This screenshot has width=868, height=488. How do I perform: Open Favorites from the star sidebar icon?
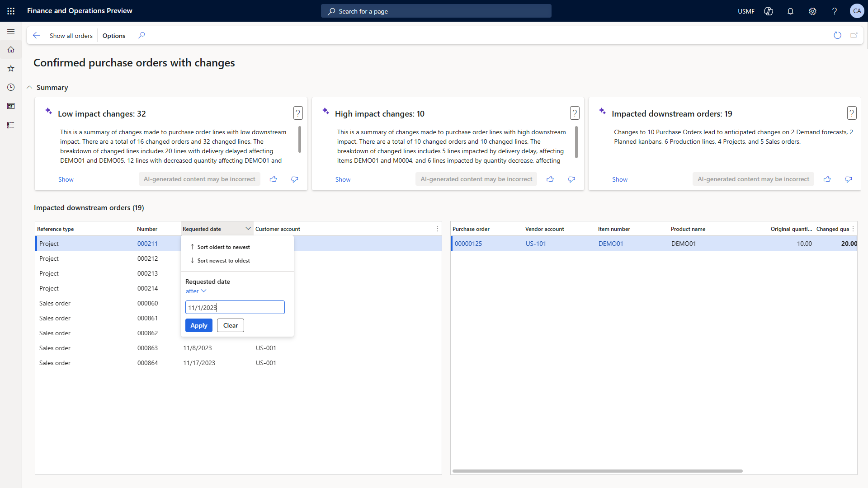pyautogui.click(x=11, y=68)
